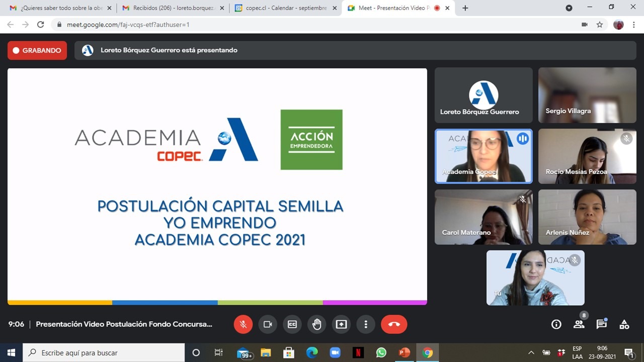Unmute the microphone in Meet controls
The height and width of the screenshot is (362, 644).
coord(243,324)
